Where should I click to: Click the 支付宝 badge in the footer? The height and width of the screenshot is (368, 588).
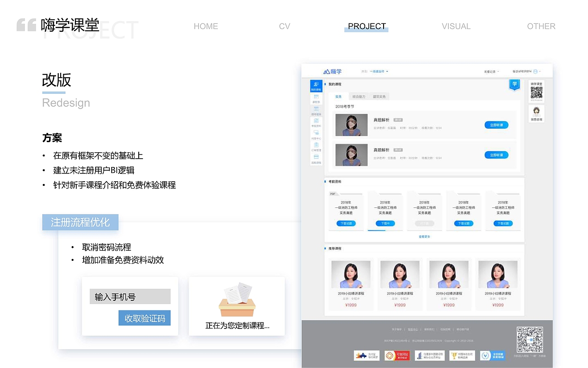(x=367, y=356)
